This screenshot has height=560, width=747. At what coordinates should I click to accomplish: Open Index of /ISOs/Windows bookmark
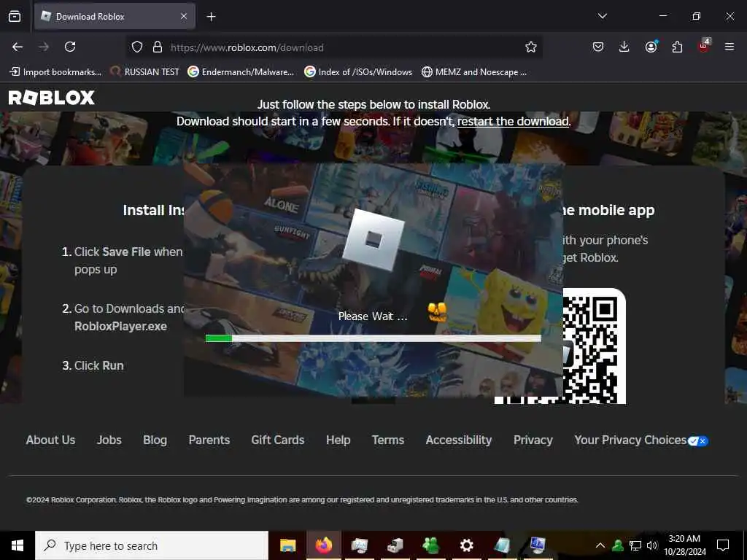pyautogui.click(x=358, y=72)
